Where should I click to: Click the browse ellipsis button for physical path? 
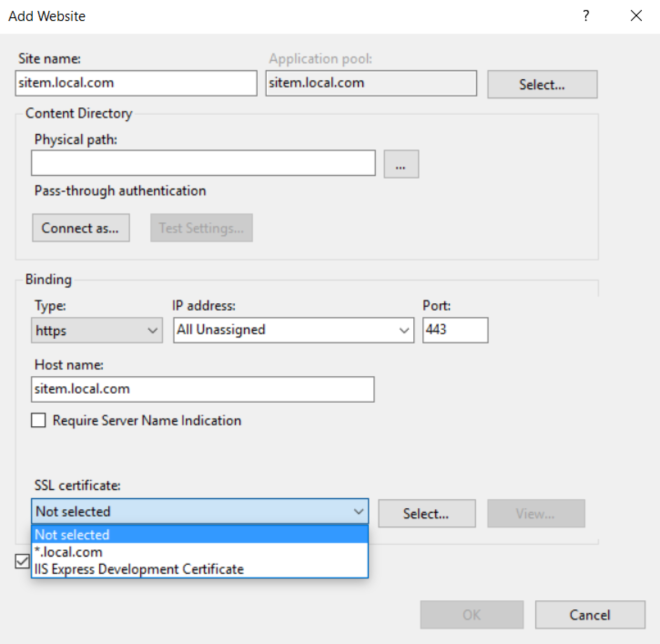click(x=401, y=164)
